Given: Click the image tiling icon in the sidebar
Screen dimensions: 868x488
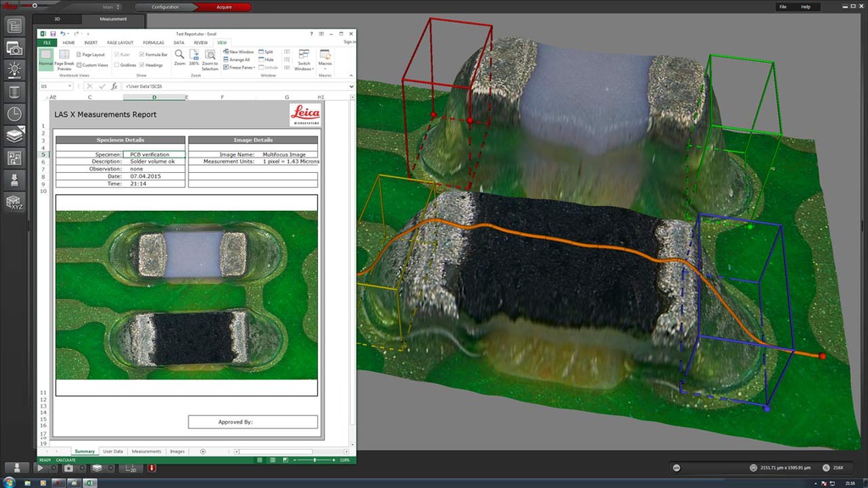Looking at the screenshot, I should [x=14, y=158].
